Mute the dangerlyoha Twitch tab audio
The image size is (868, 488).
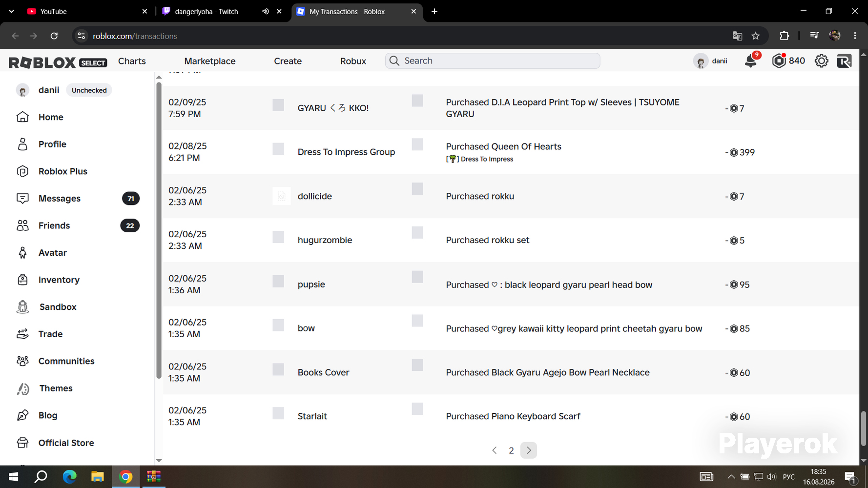point(265,11)
